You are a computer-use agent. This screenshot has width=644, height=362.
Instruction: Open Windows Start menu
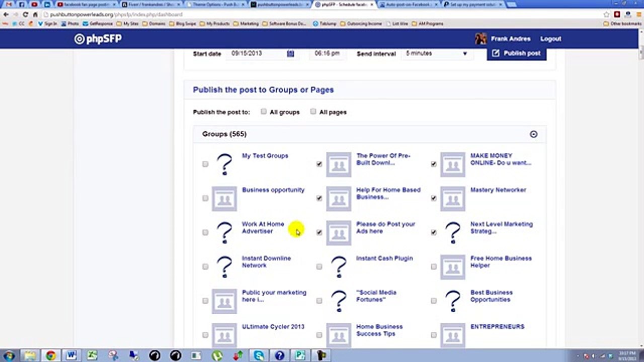click(9, 355)
